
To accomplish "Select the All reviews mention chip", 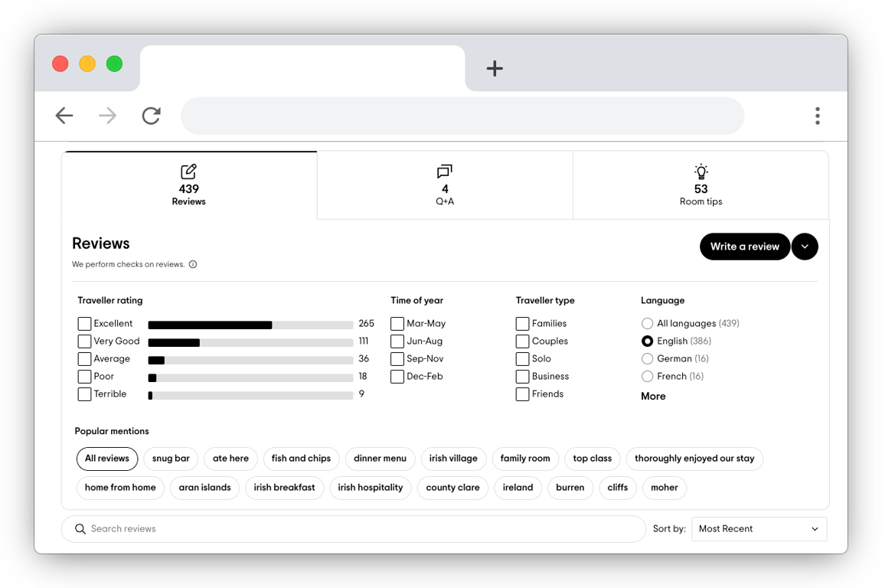I will coord(107,459).
